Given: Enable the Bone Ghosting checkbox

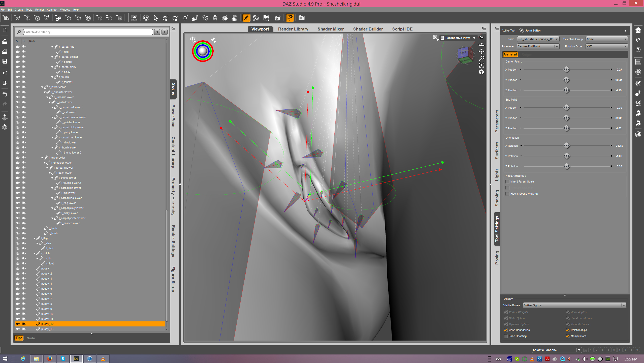Looking at the screenshot, I should [506, 336].
